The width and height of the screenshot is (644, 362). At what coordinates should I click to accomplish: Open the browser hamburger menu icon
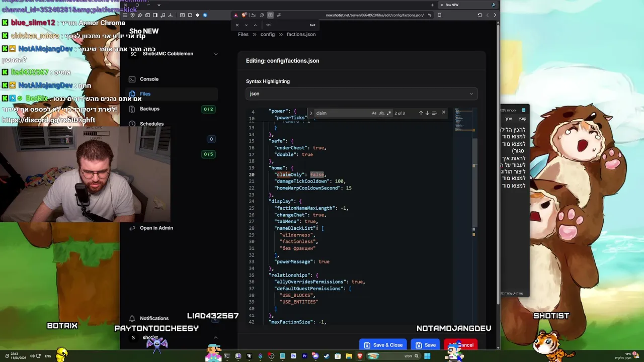pyautogui.click(x=125, y=15)
